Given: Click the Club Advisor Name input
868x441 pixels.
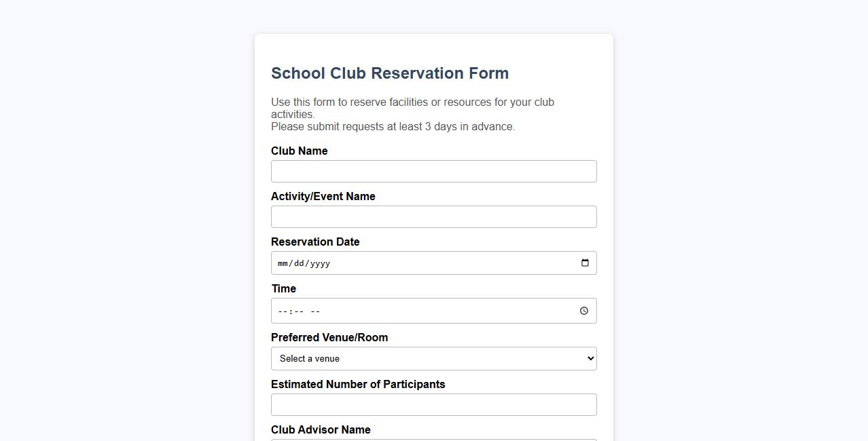Looking at the screenshot, I should click(434, 440).
